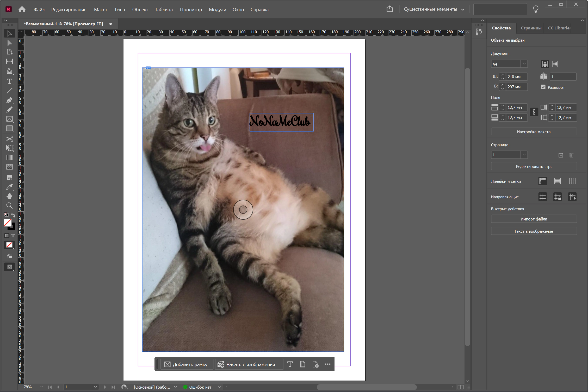Select the Gradient Feather tool

pos(9,167)
